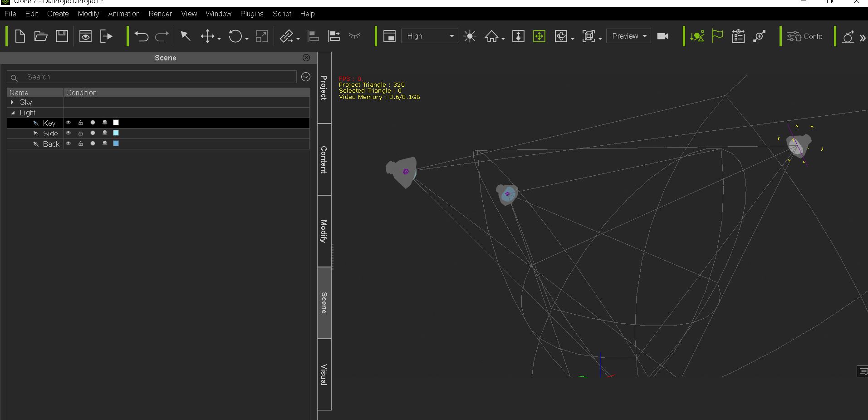Select the camera zoom vertical-arrows icon
868x420 pixels.
(518, 36)
